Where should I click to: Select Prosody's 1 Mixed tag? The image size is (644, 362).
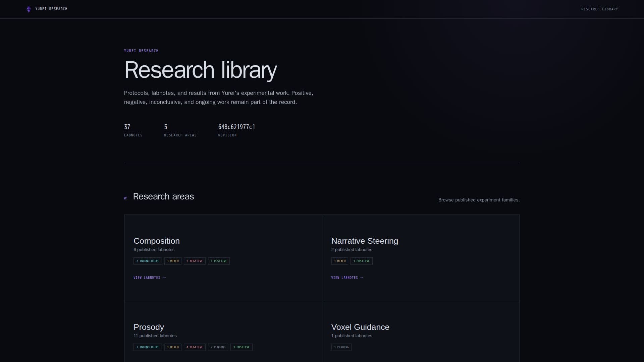173,347
